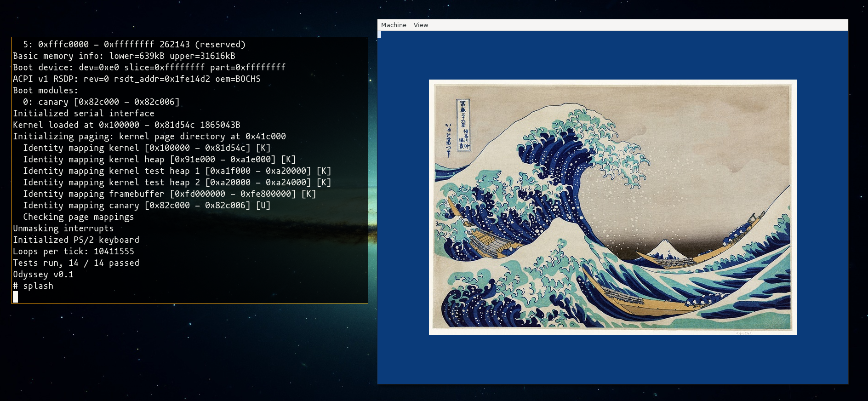Click 'Boot device: dev=0xe0' line
This screenshot has height=401, width=868.
click(149, 67)
